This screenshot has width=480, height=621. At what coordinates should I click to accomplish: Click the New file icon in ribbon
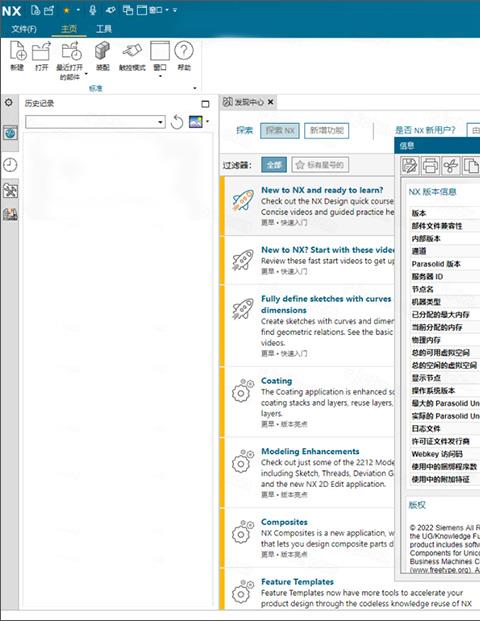pyautogui.click(x=17, y=51)
